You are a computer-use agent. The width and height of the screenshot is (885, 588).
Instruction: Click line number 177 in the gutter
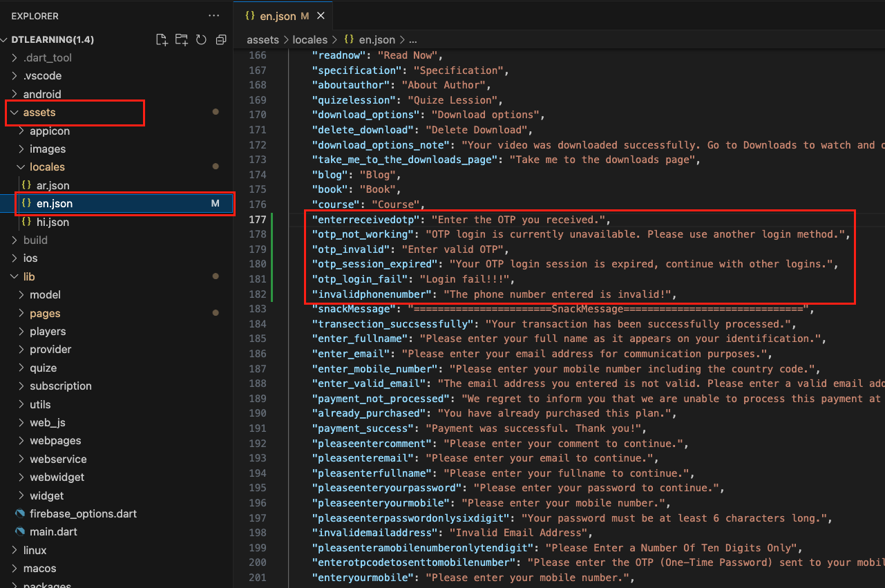[257, 220]
